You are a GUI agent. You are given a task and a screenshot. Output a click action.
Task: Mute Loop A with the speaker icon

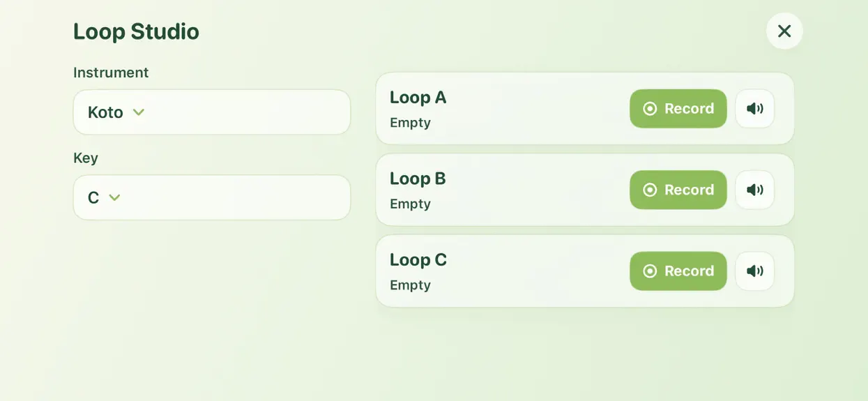tap(754, 109)
